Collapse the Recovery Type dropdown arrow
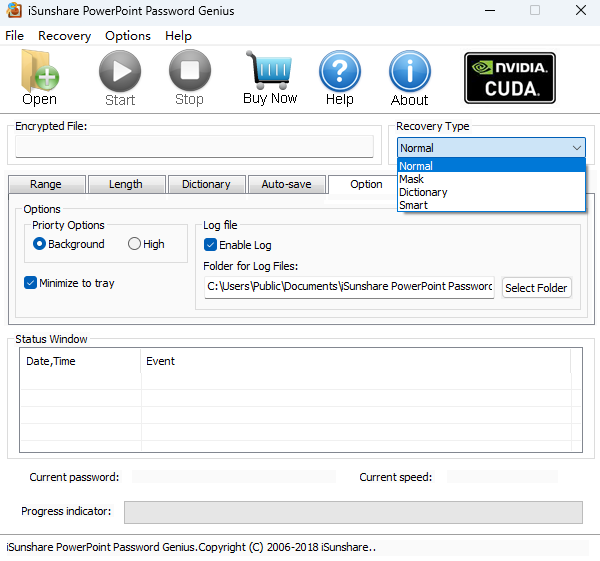Screen dimensions: 600x561 [577, 148]
